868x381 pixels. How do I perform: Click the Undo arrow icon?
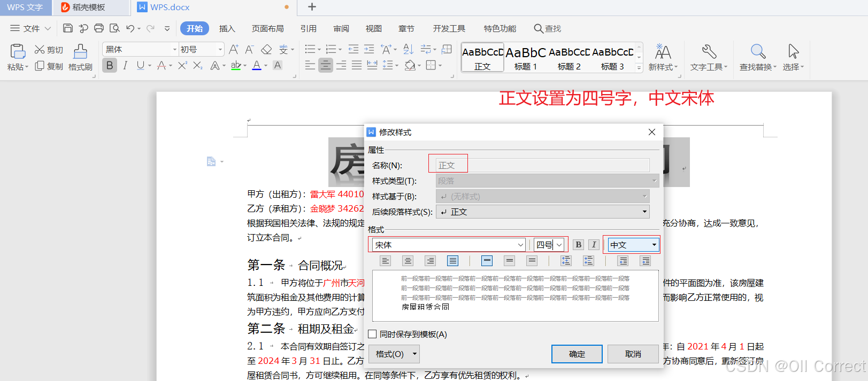(130, 28)
